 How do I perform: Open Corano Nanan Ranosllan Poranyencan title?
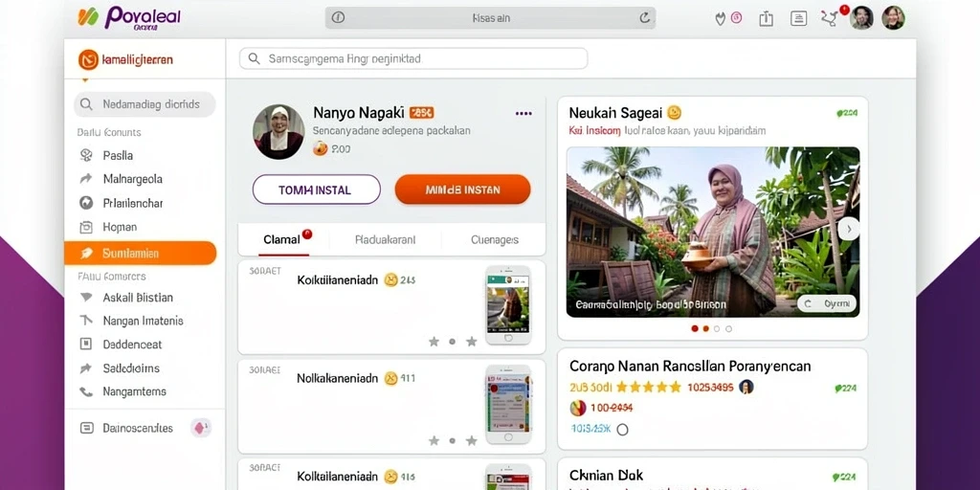point(690,366)
